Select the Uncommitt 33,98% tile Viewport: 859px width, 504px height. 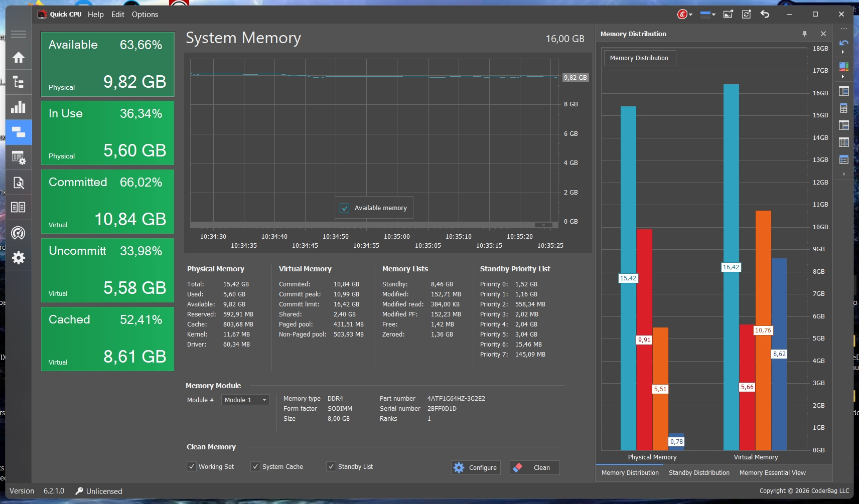tap(107, 270)
